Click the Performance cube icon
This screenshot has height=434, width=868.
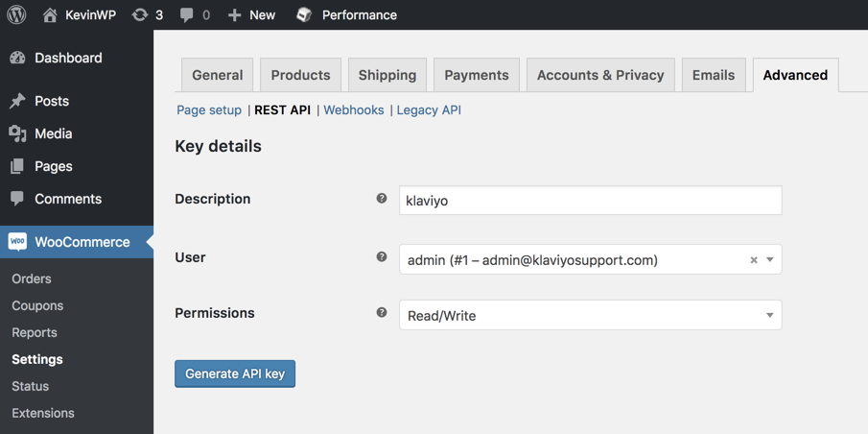(x=304, y=15)
